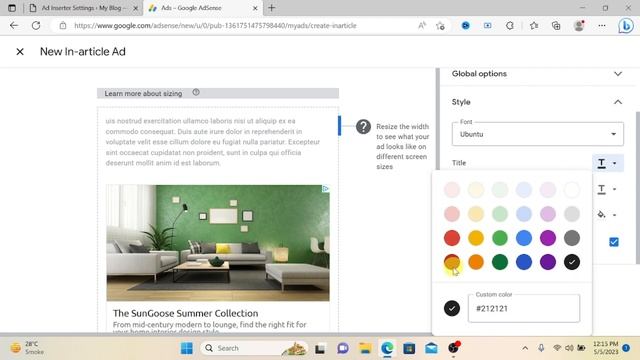Pick the dark purple color swatch

[x=548, y=262]
